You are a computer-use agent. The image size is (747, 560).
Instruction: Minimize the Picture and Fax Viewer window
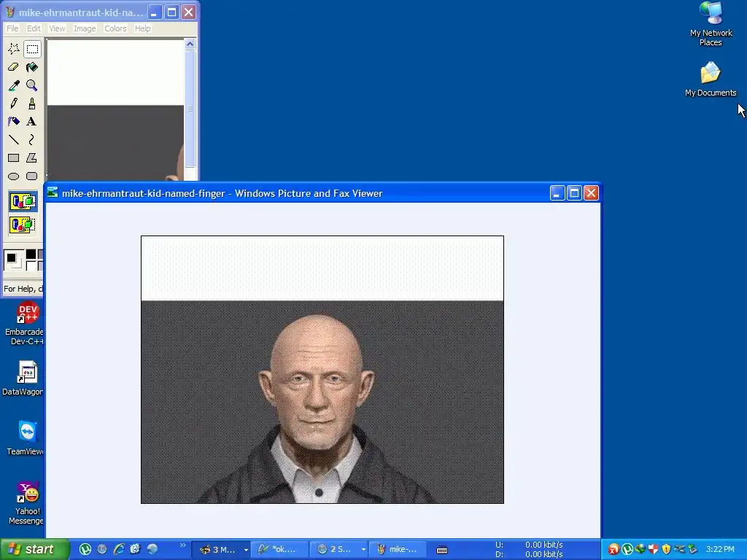(x=557, y=193)
